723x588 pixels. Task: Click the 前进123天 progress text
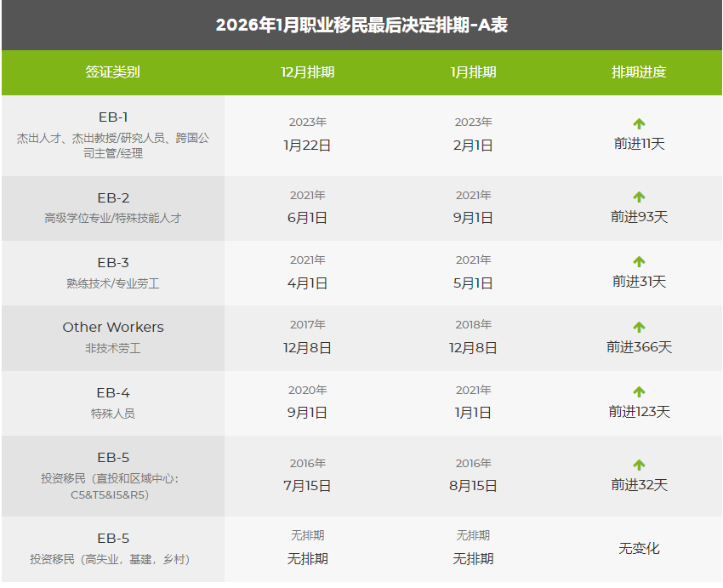639,412
